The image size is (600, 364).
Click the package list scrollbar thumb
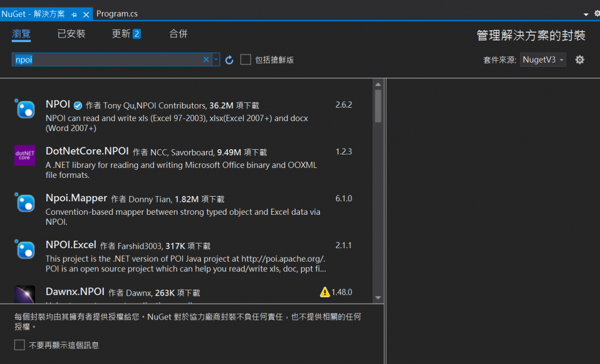point(378,106)
